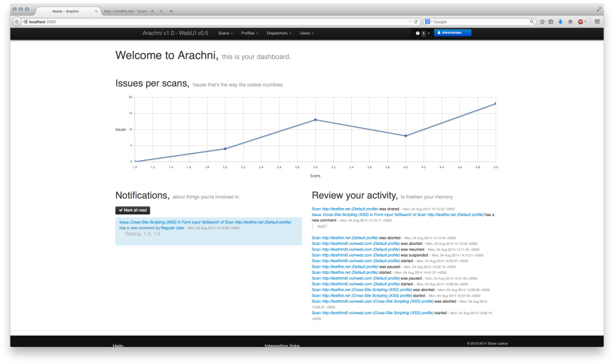Open the Downloads arrow icon

coord(561,21)
